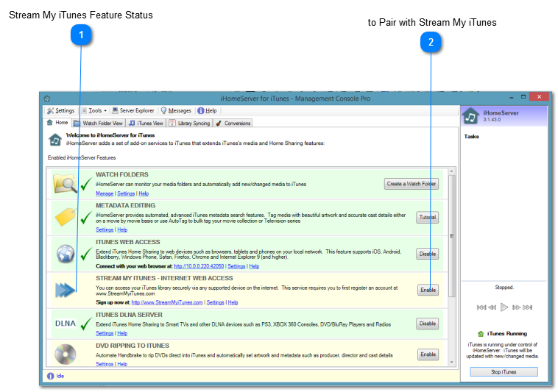Switch to the iTunes View tab

point(146,124)
